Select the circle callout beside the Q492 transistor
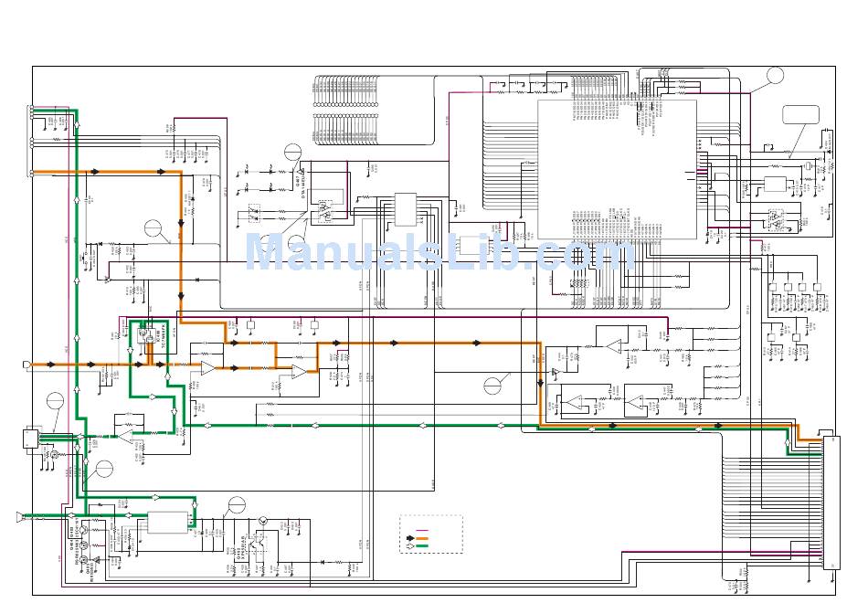This screenshot has width=868, height=603. click(237, 505)
